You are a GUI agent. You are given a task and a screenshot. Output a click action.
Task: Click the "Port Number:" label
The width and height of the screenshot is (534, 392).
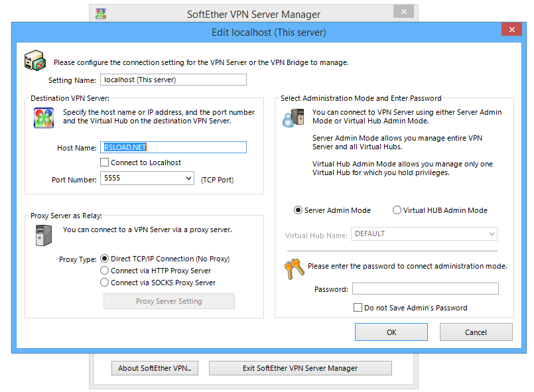(x=74, y=180)
